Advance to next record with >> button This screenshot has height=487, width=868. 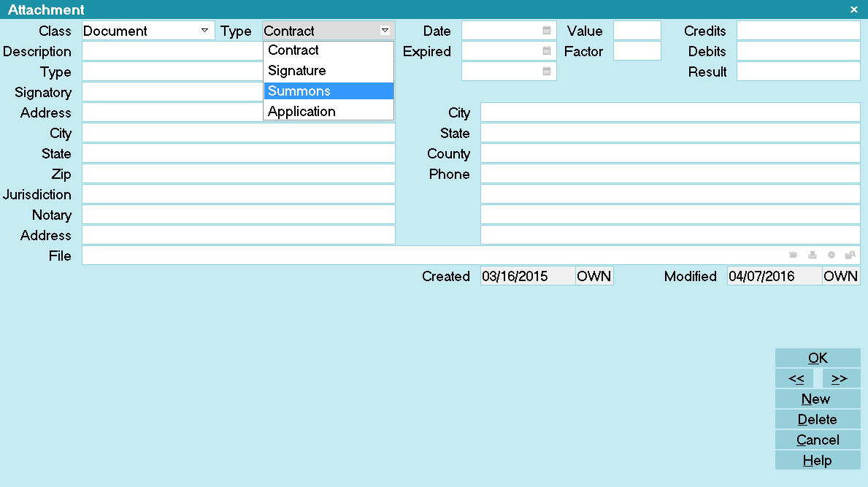point(840,378)
